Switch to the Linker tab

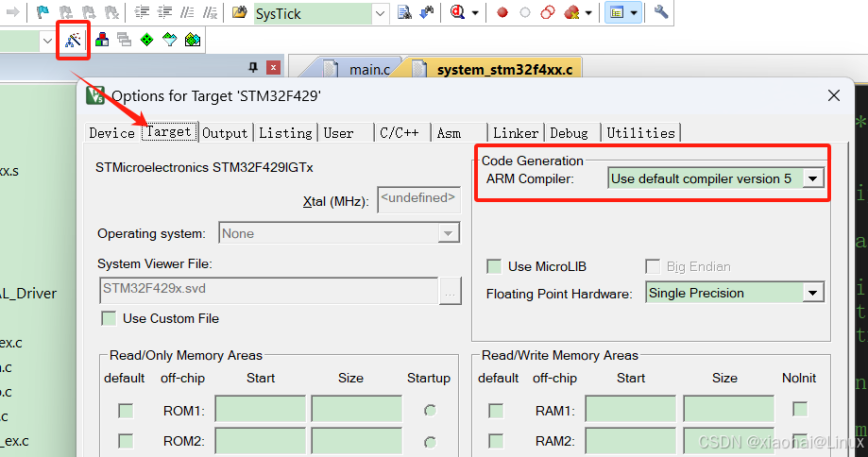tap(516, 133)
